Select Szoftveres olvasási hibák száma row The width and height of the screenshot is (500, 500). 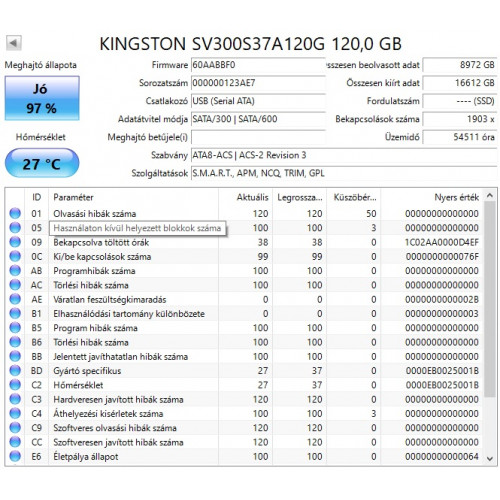pos(244,428)
